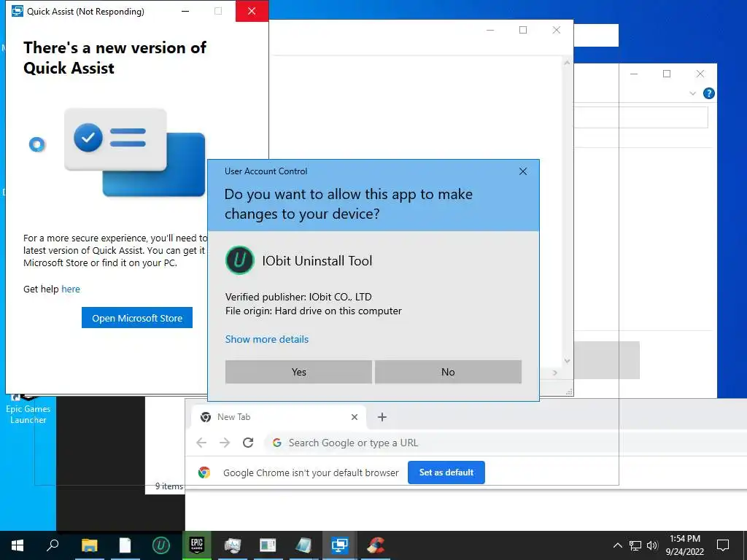Click Yes in the User Account Control prompt

pos(298,372)
